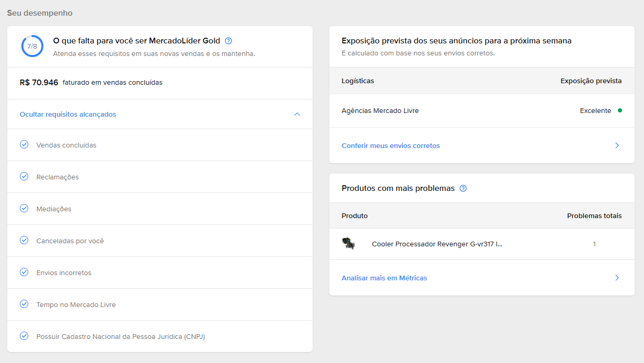Open Cooler Processador Revenger G-vr317 product name
This screenshot has width=644, height=363.
(437, 244)
